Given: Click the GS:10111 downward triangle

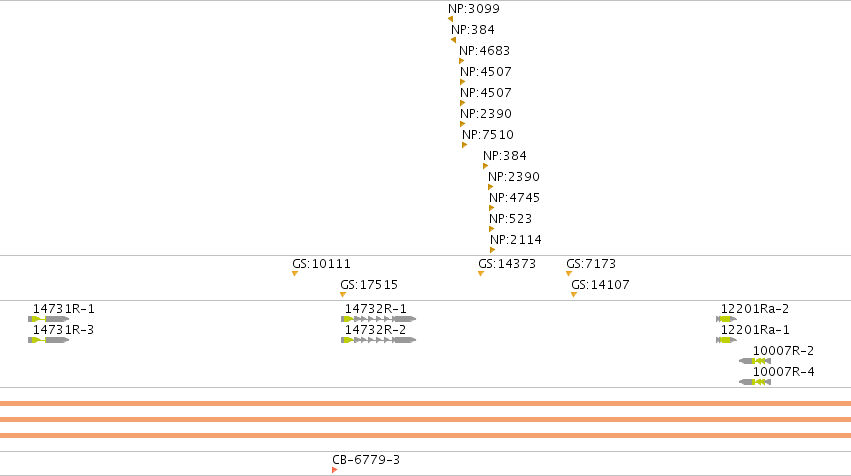Looking at the screenshot, I should pyautogui.click(x=295, y=274).
